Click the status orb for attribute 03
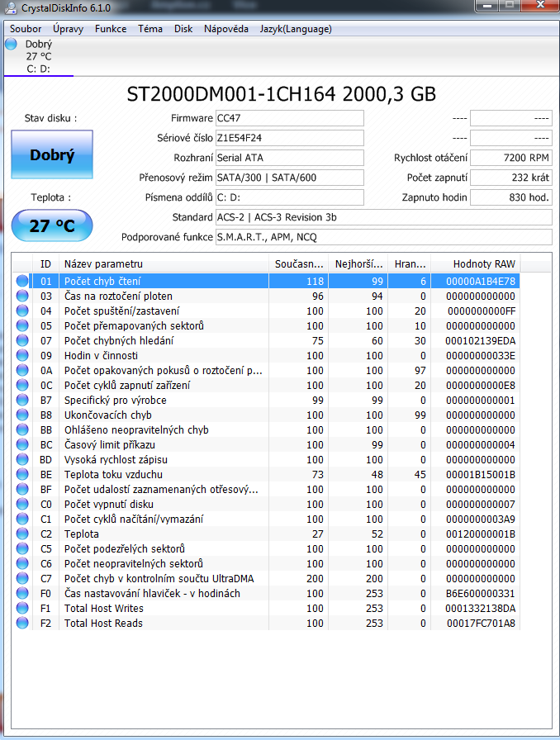Viewport: 560px width, 740px height. [x=22, y=296]
